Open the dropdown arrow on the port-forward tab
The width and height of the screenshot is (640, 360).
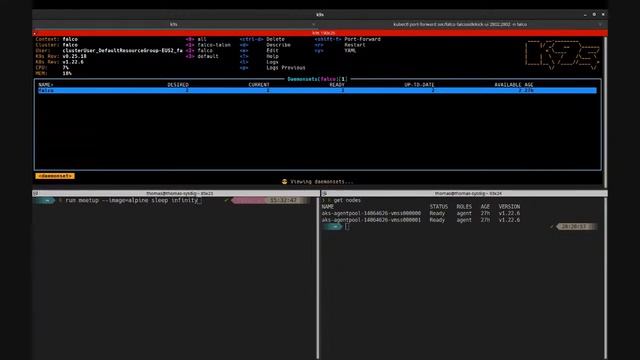click(600, 24)
